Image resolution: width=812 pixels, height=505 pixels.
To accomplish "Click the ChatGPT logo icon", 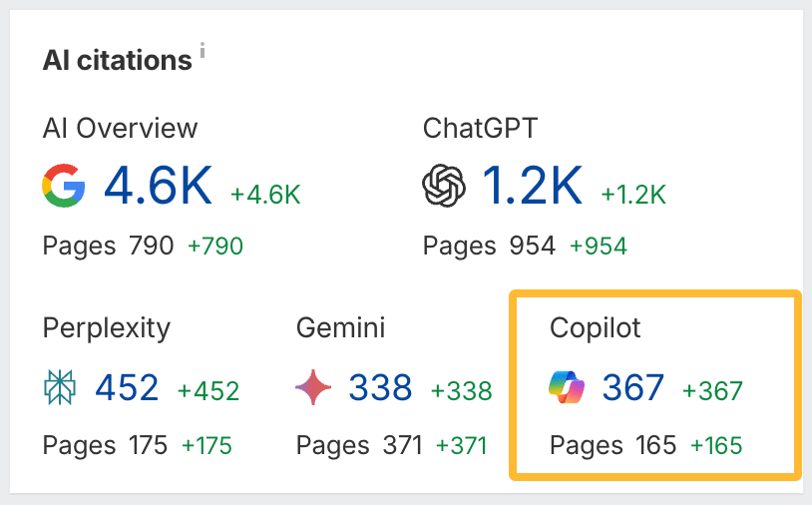I will [x=445, y=187].
